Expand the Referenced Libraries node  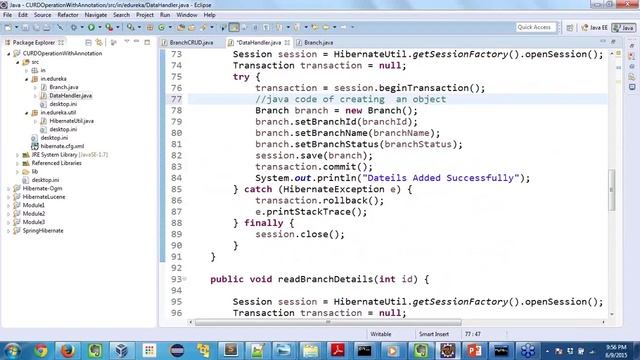point(18,163)
